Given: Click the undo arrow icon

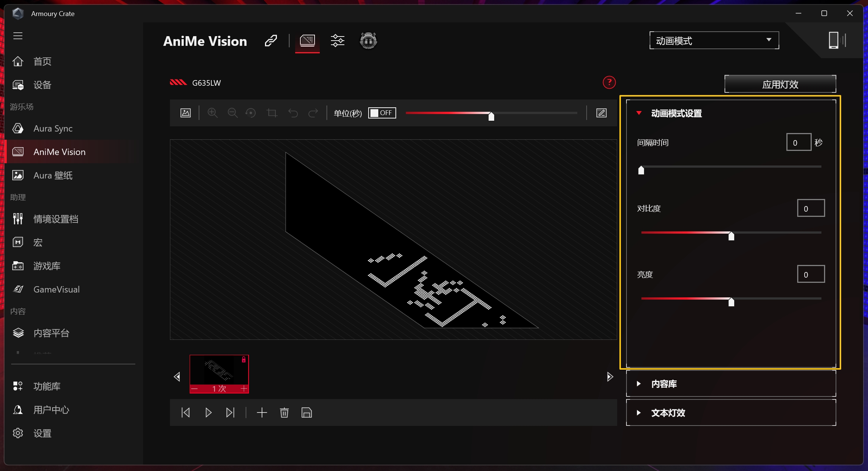Looking at the screenshot, I should click(293, 113).
